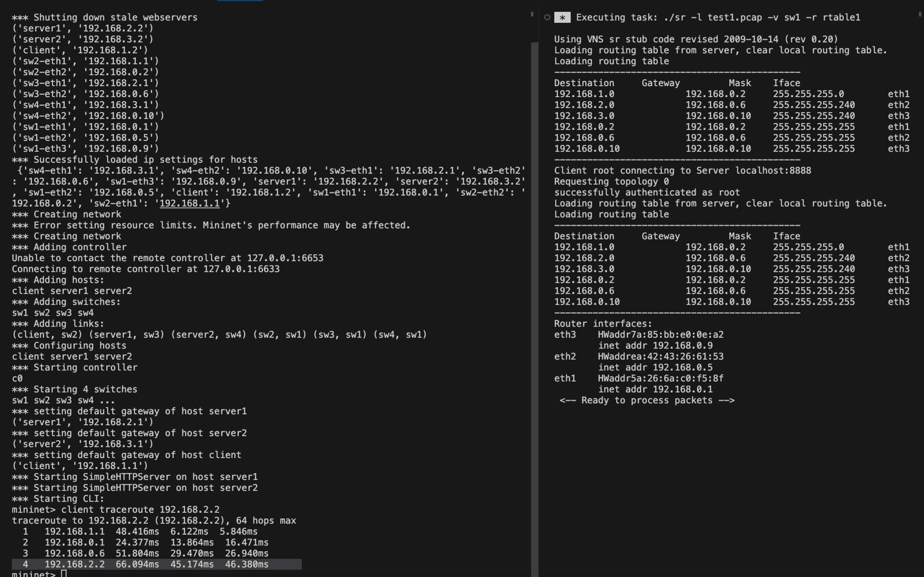Click the '*** Starting CLI:' line
The image size is (924, 577).
click(58, 499)
